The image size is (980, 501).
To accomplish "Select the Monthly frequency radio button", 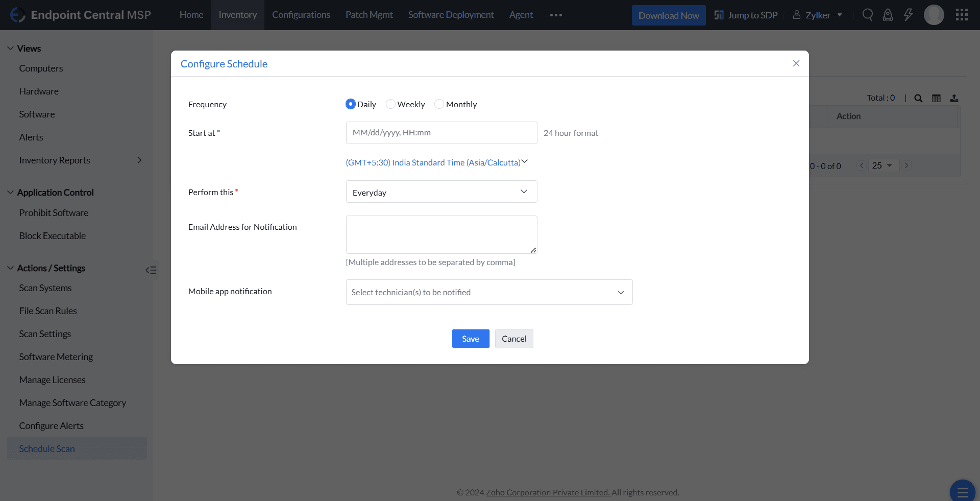I will click(439, 104).
